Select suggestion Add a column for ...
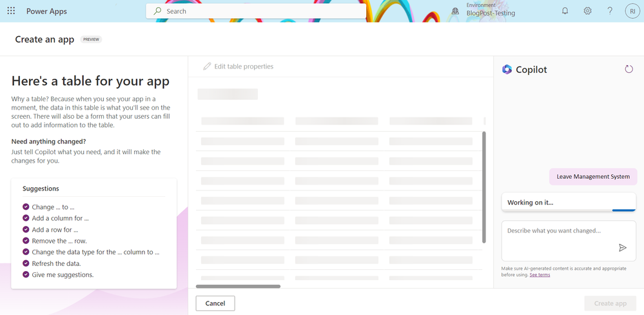Screen dimensions: 644x315 (61, 218)
